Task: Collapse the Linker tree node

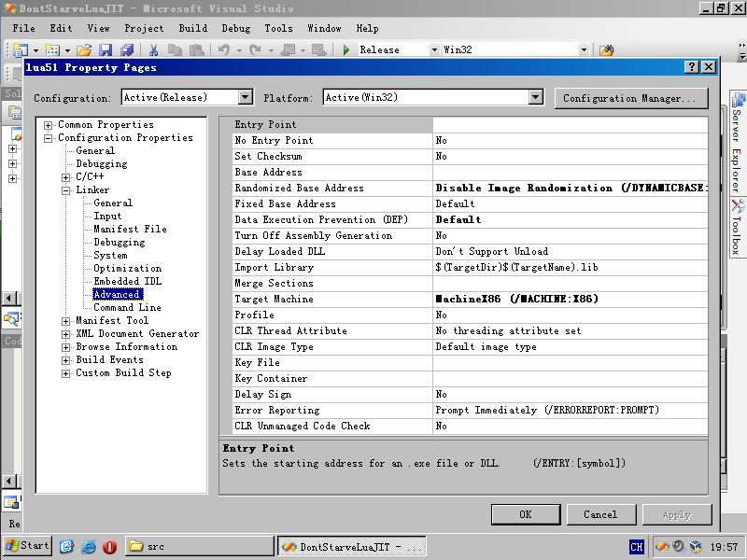Action: pos(65,191)
